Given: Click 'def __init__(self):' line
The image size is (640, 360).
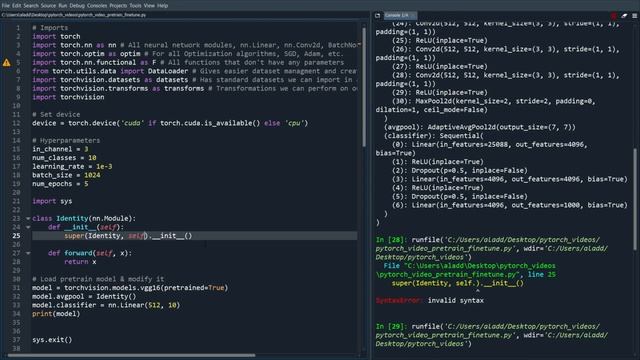Looking at the screenshot, I should 86,227.
